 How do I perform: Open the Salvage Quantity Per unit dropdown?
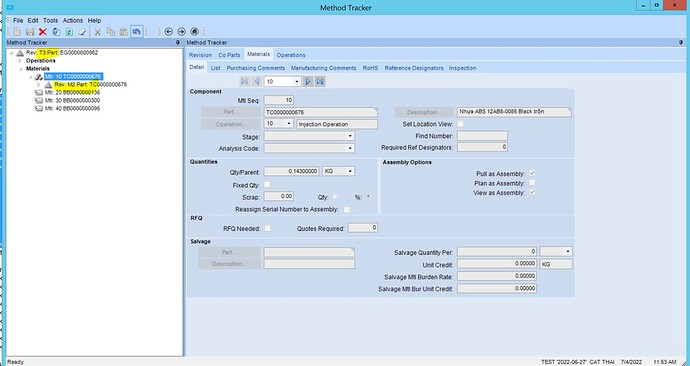568,252
